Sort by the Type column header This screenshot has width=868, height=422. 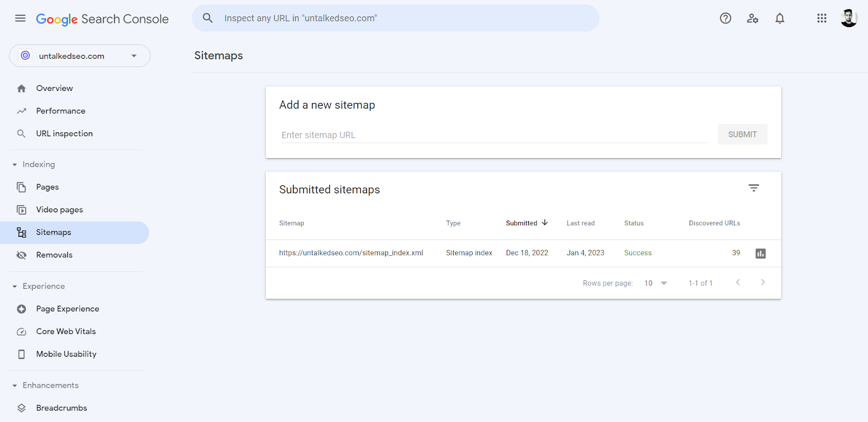(453, 223)
